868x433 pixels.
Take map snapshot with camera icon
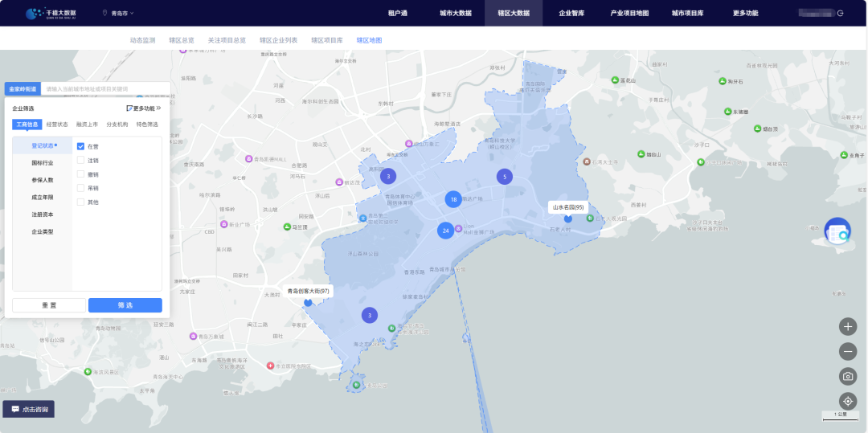tap(848, 377)
